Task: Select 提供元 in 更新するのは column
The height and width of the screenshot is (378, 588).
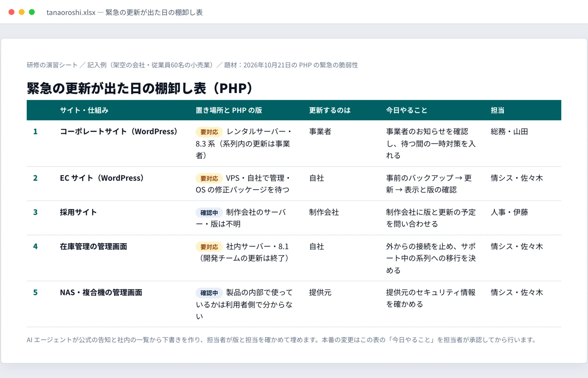Action: pos(320,292)
